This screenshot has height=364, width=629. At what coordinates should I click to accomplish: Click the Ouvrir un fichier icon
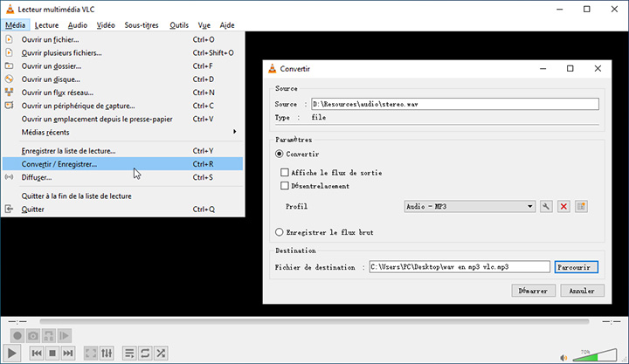[x=9, y=39]
